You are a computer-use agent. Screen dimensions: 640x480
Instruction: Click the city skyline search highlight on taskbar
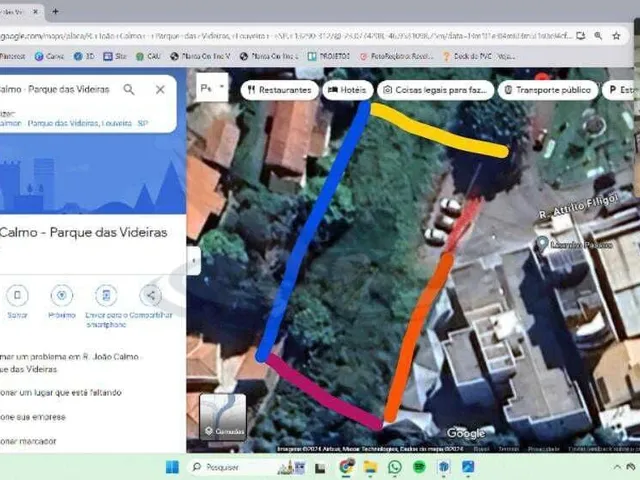pyautogui.click(x=291, y=467)
